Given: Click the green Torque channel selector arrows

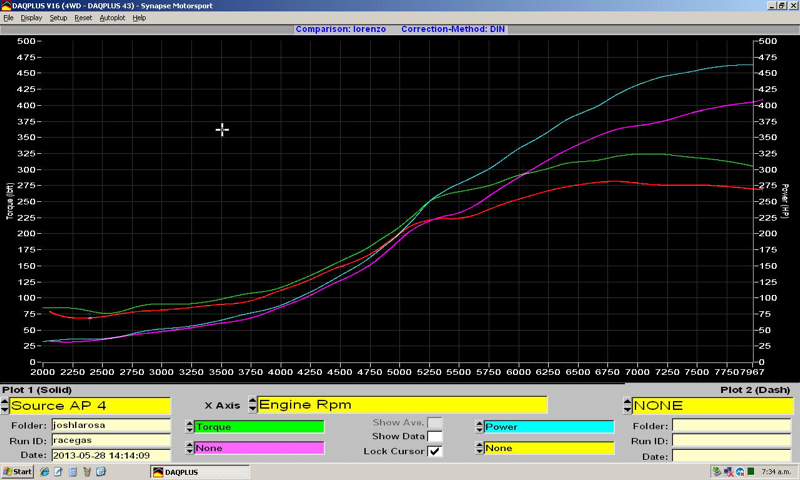Looking at the screenshot, I should 188,427.
